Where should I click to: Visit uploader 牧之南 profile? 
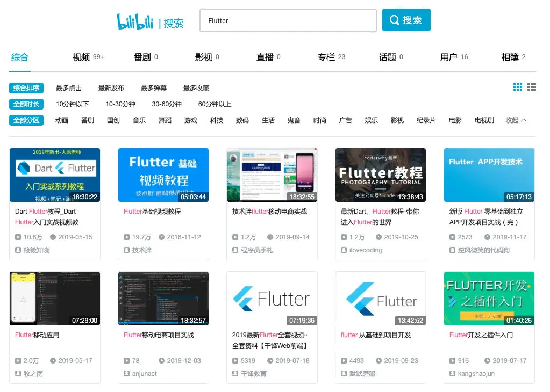click(28, 374)
